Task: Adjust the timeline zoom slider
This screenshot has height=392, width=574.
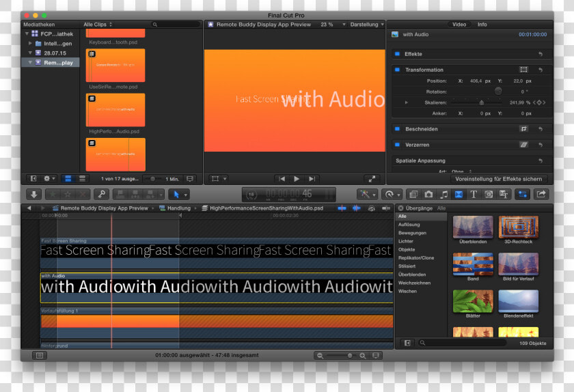Action: pyautogui.click(x=350, y=355)
